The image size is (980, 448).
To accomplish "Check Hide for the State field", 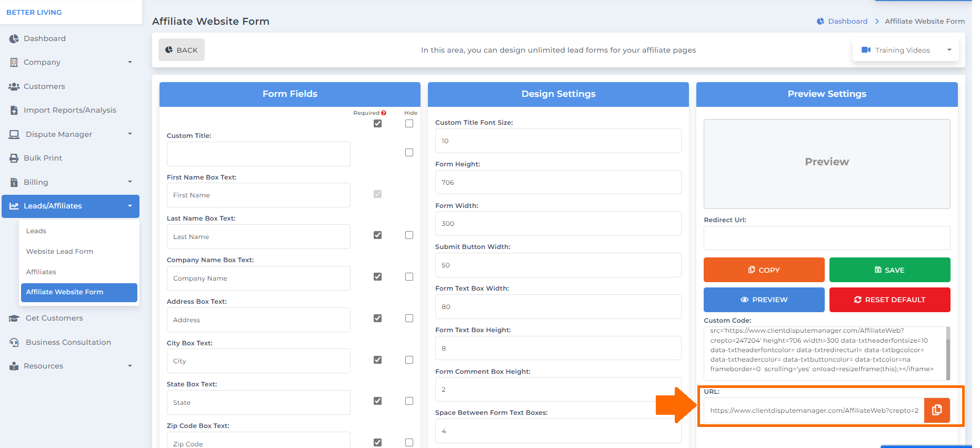I will [x=409, y=401].
